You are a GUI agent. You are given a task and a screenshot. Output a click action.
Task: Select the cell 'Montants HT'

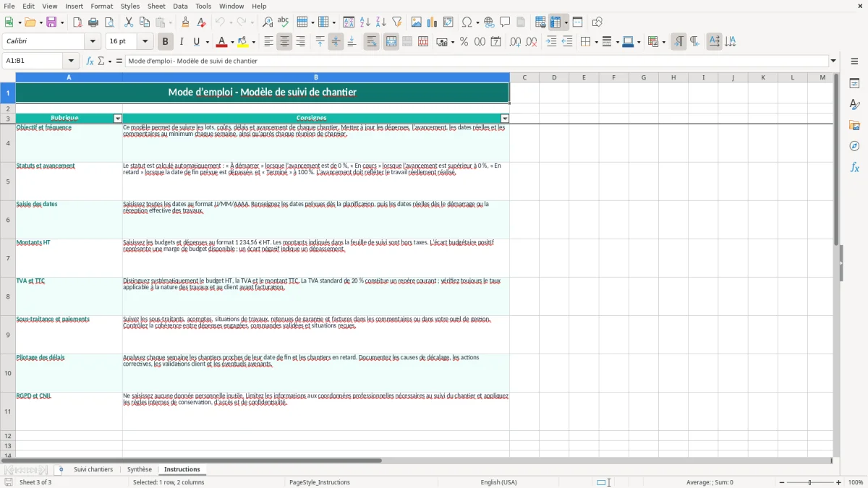(x=69, y=258)
